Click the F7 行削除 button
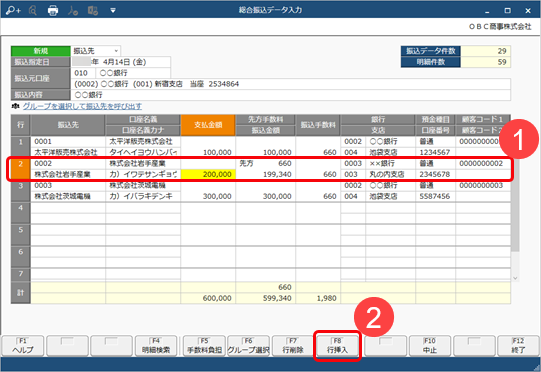 (293, 345)
